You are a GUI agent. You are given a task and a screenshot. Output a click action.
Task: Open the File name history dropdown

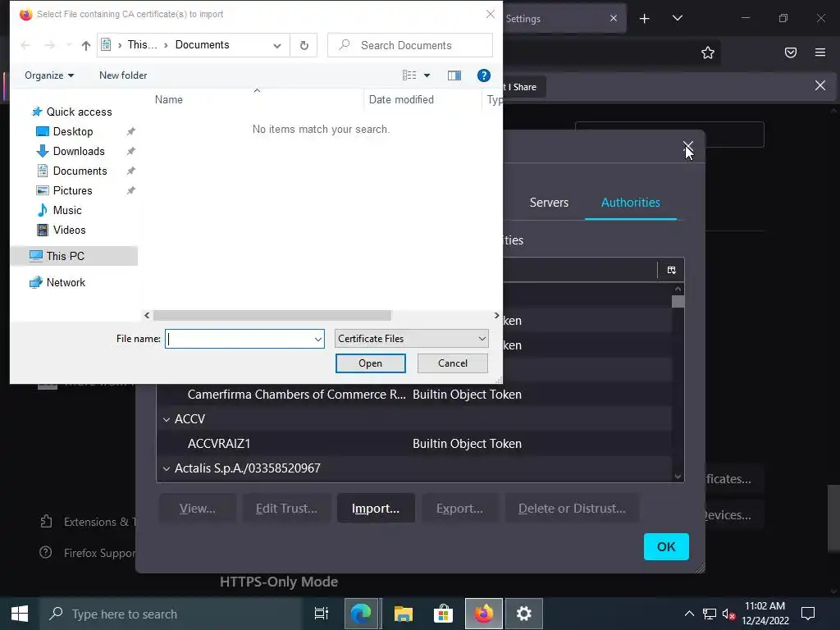(x=317, y=339)
